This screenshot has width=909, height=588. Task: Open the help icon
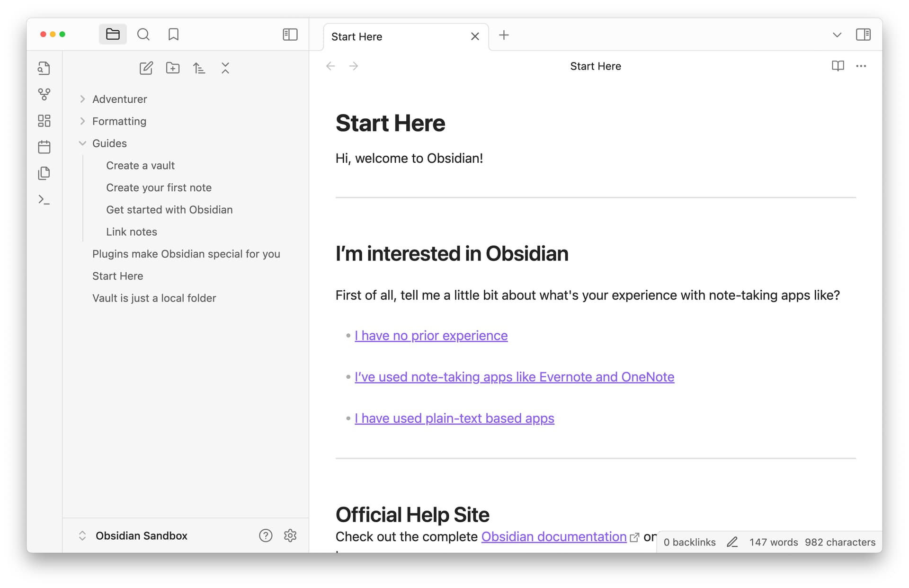click(266, 536)
